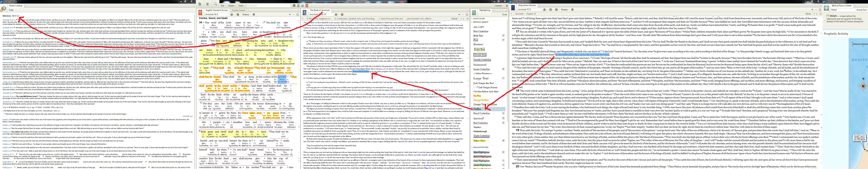The height and width of the screenshot is (169, 868).
Task: Add a new tab next to Sunday School
Action: point(249,10)
